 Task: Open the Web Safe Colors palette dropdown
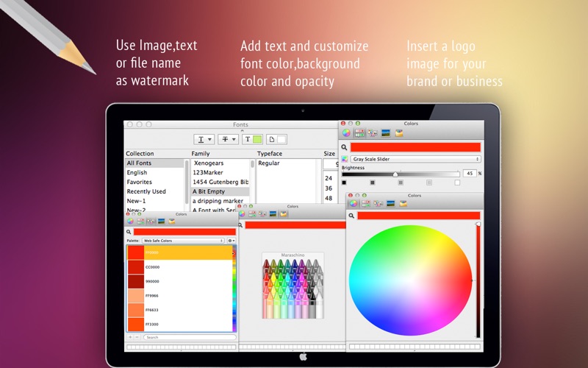pyautogui.click(x=183, y=241)
